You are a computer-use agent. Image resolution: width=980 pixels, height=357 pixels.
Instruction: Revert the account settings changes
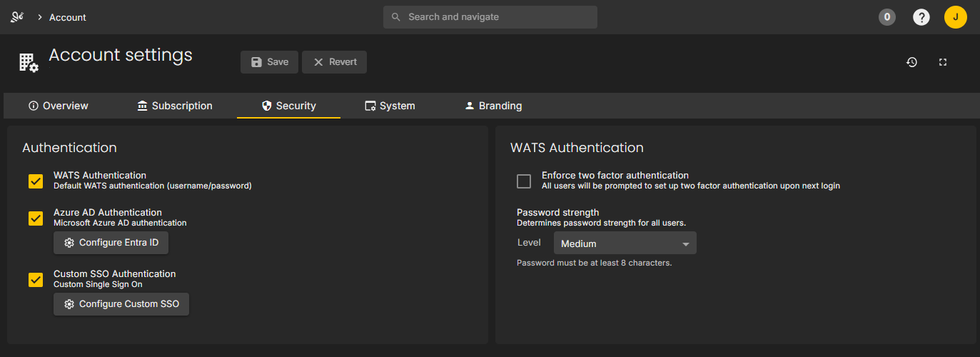pyautogui.click(x=335, y=62)
